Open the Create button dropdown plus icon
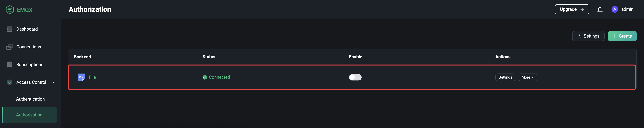The height and width of the screenshot is (128, 644). (614, 36)
